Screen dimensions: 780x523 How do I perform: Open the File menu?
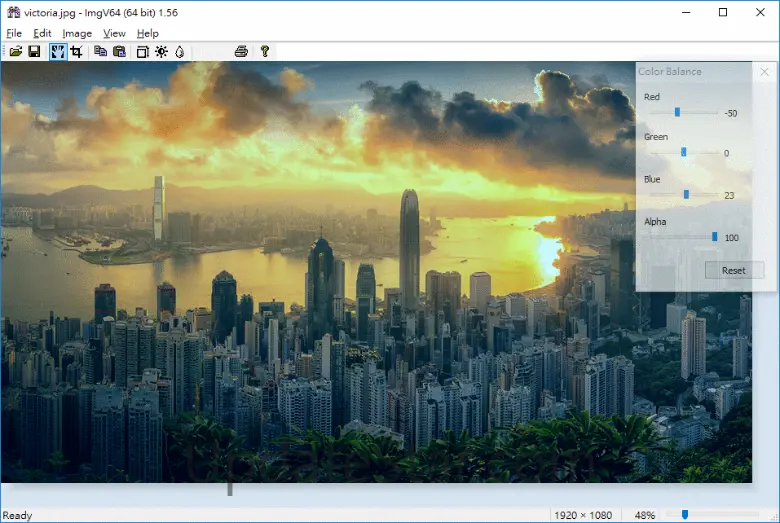pos(14,33)
